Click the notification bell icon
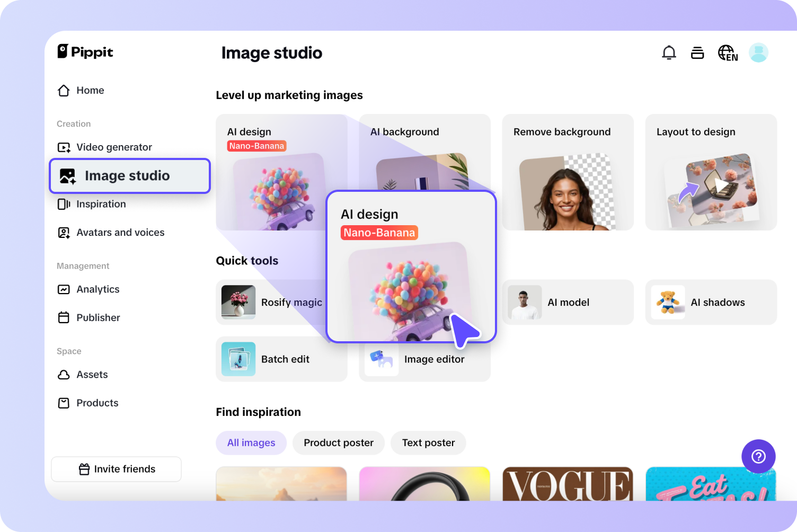The height and width of the screenshot is (532, 797). click(669, 53)
